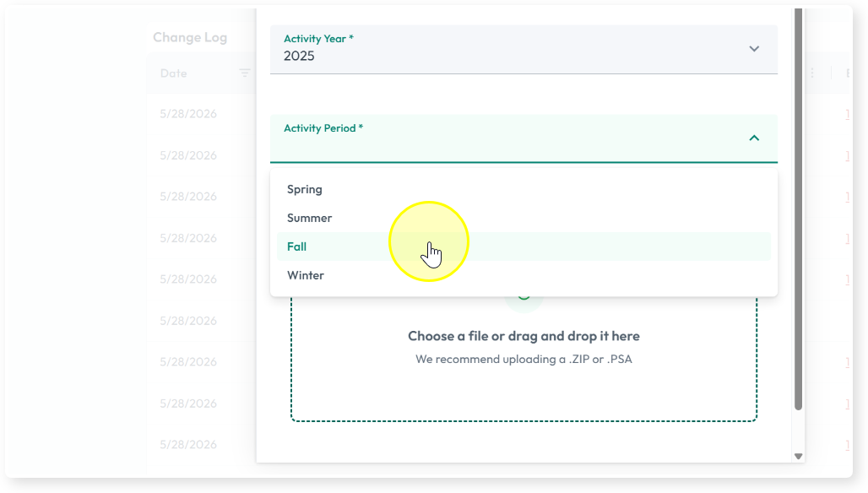868x493 pixels.
Task: Open the column options three-dot icon
Action: [x=812, y=73]
